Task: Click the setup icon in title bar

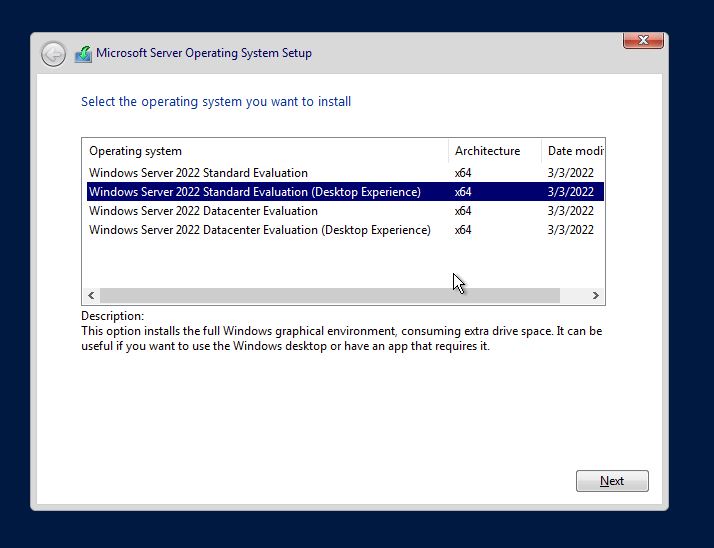Action: pyautogui.click(x=83, y=54)
